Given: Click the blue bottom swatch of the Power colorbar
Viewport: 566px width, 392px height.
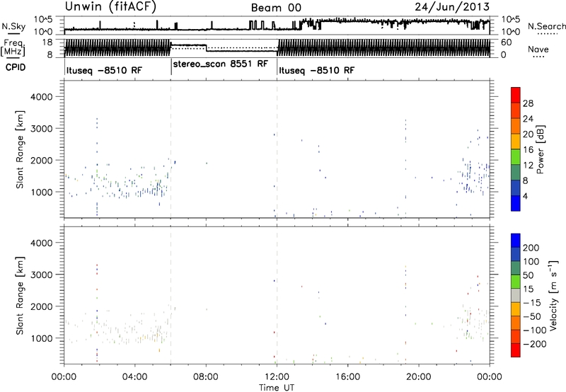Looking at the screenshot, I should point(516,203).
